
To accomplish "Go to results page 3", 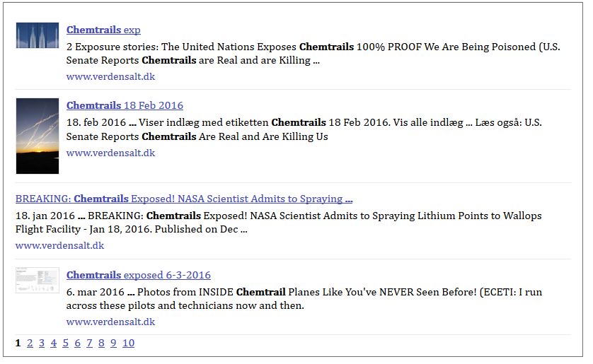I will pos(42,343).
